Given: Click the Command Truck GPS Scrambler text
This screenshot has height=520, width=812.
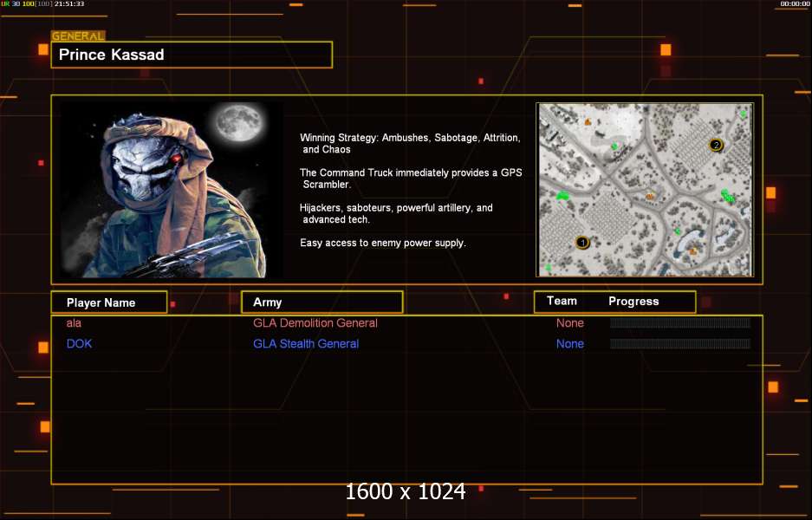Looking at the screenshot, I should coord(411,179).
